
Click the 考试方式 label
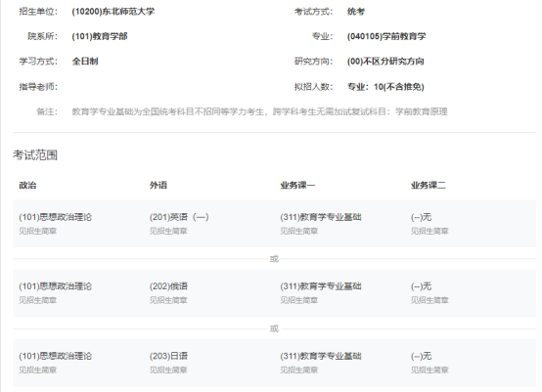(313, 12)
